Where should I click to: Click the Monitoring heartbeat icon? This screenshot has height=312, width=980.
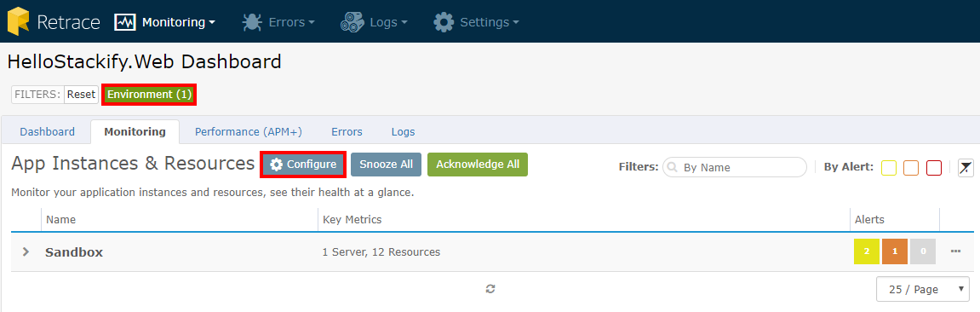coord(125,22)
